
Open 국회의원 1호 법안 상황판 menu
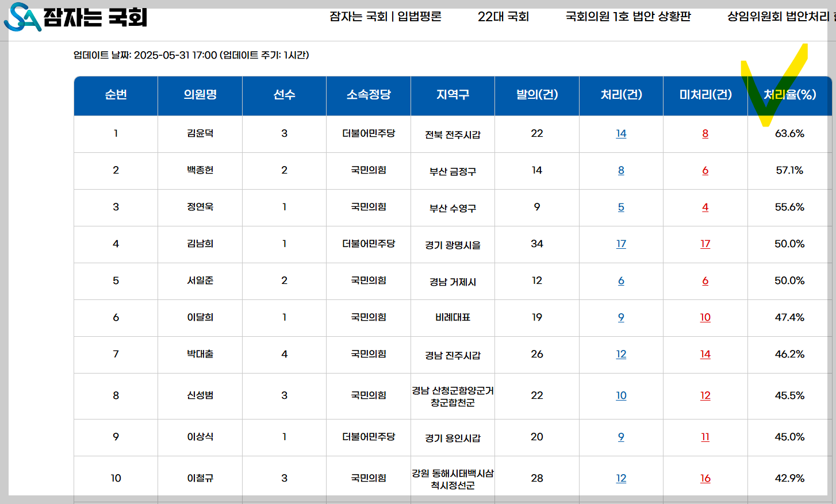(x=628, y=17)
